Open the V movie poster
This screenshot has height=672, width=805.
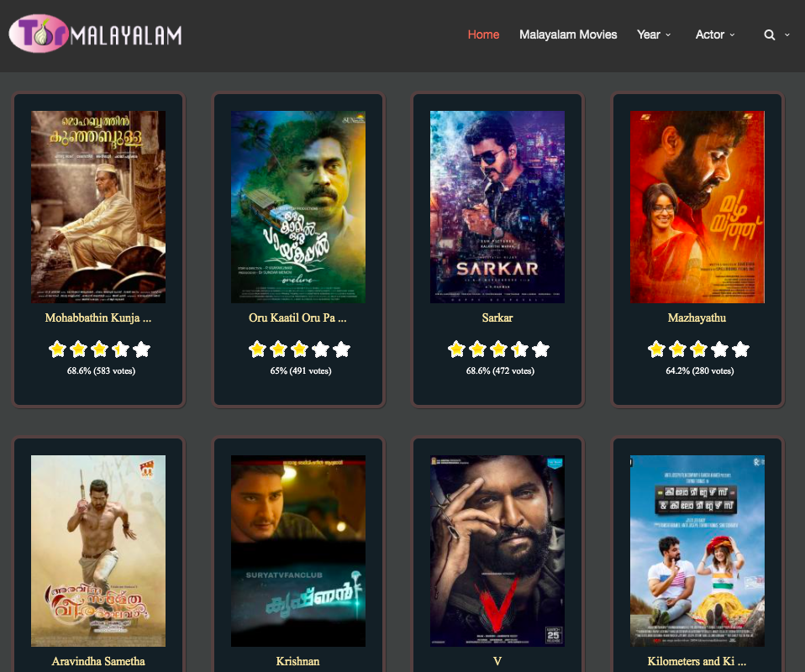(497, 550)
